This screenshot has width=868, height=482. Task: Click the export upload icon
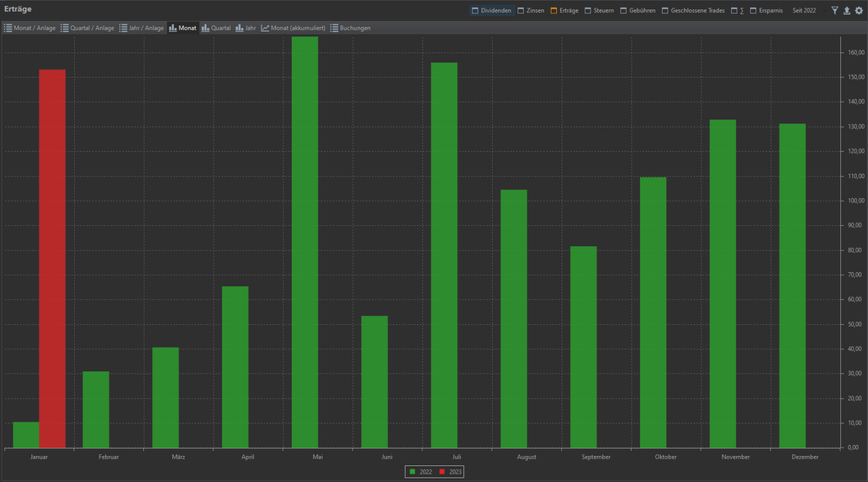tap(846, 11)
